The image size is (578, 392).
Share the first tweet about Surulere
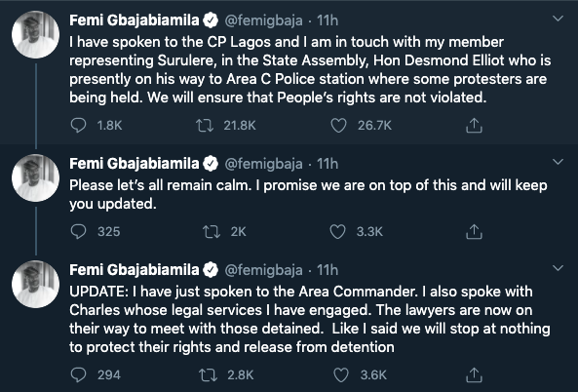[474, 126]
